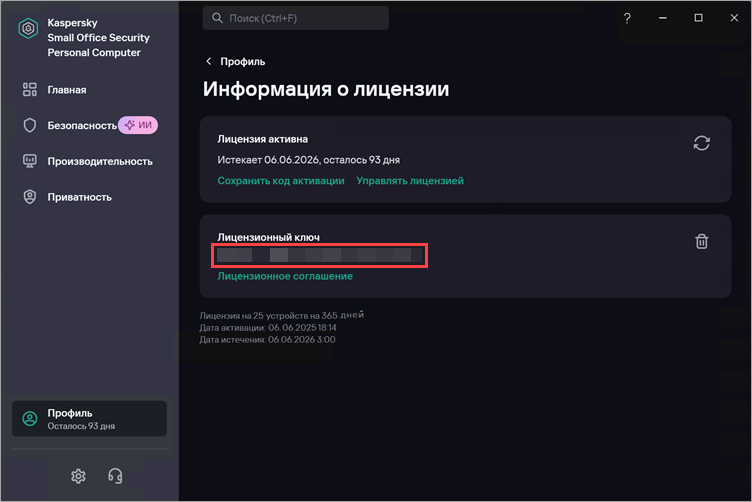Select the Профиль panel in the sidebar

coord(89,419)
